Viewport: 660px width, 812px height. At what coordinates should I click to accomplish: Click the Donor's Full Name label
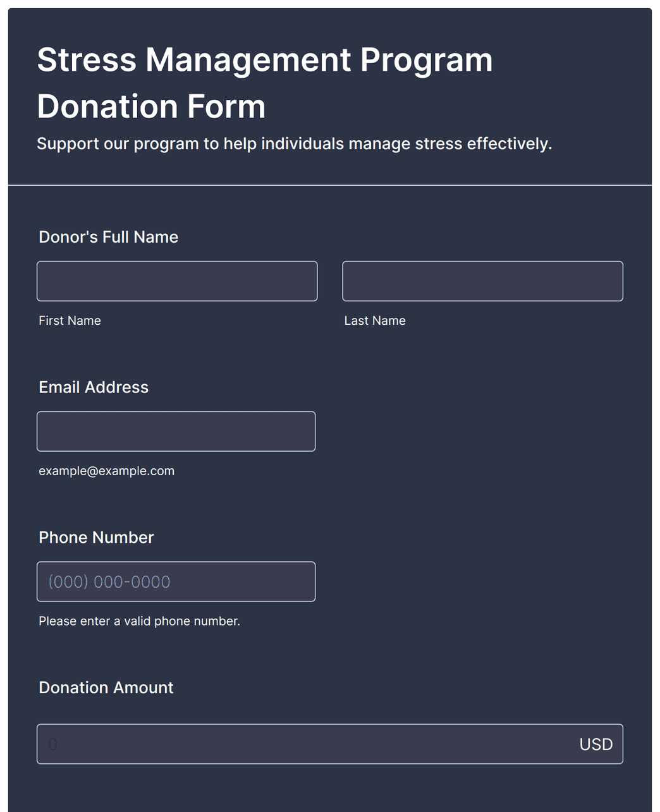pyautogui.click(x=109, y=237)
